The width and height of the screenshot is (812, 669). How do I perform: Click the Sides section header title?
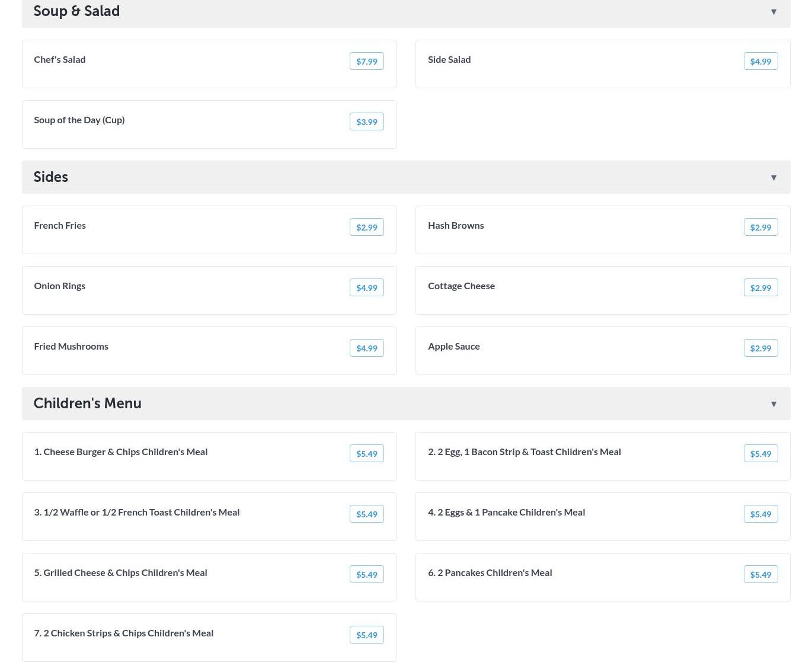51,177
